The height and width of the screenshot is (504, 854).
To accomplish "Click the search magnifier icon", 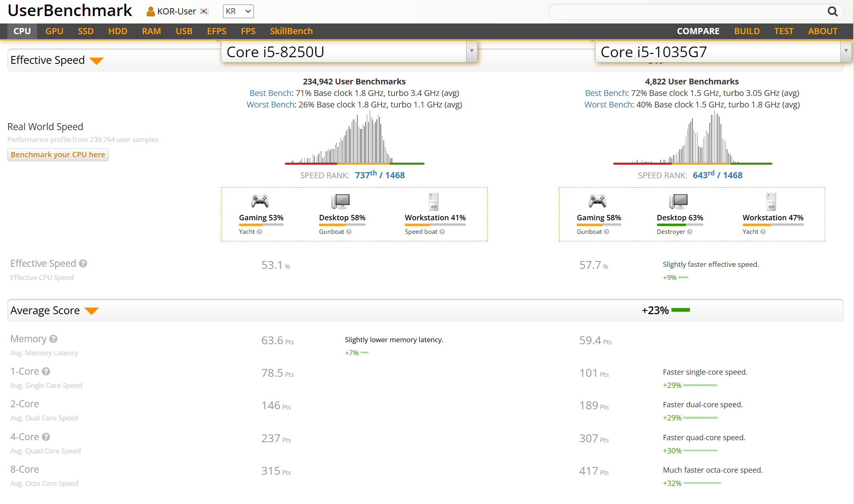I will tap(832, 12).
